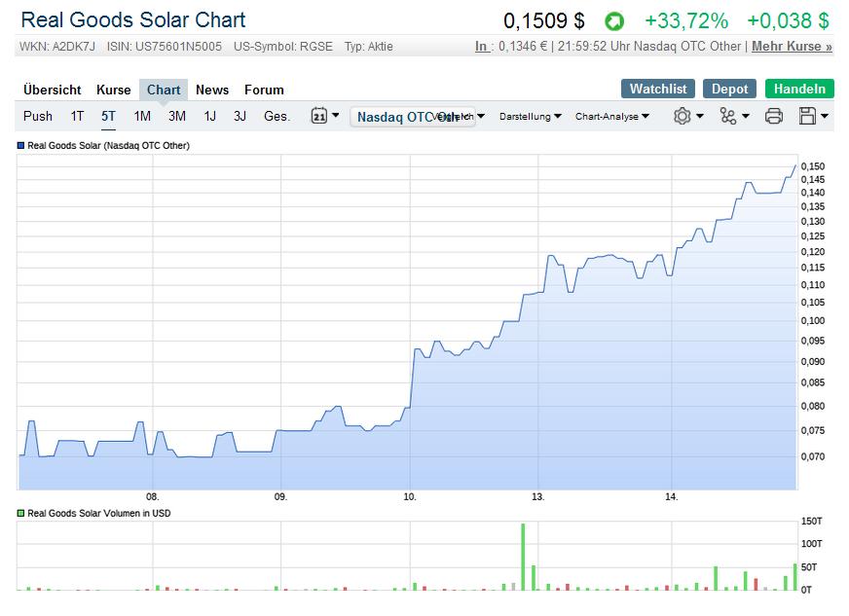Select the indicator comparison icon beside the gear
849x616 pixels.
(x=728, y=115)
